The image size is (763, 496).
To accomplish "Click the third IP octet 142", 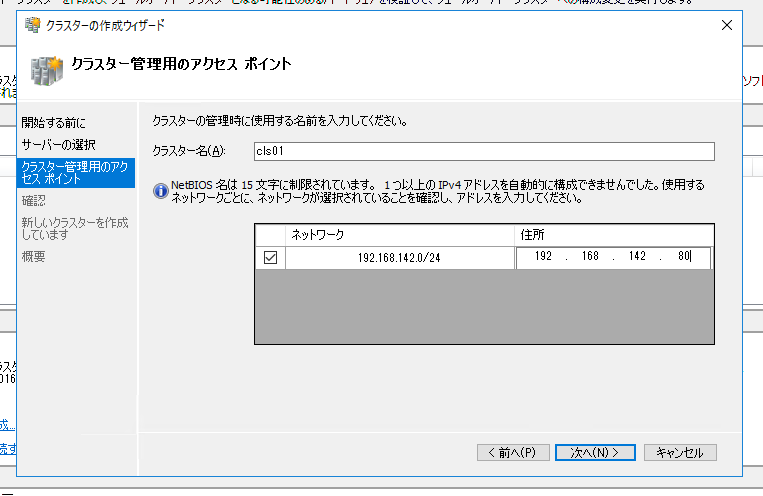I will [x=637, y=256].
